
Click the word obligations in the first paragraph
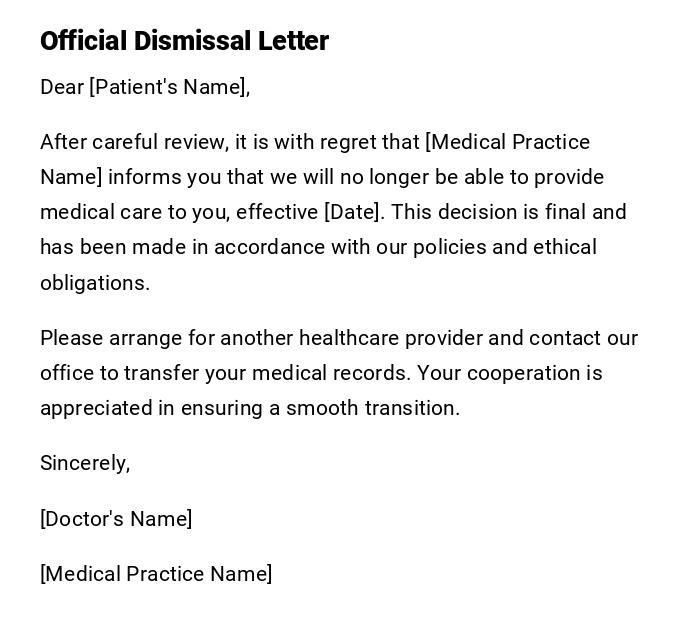tap(93, 283)
